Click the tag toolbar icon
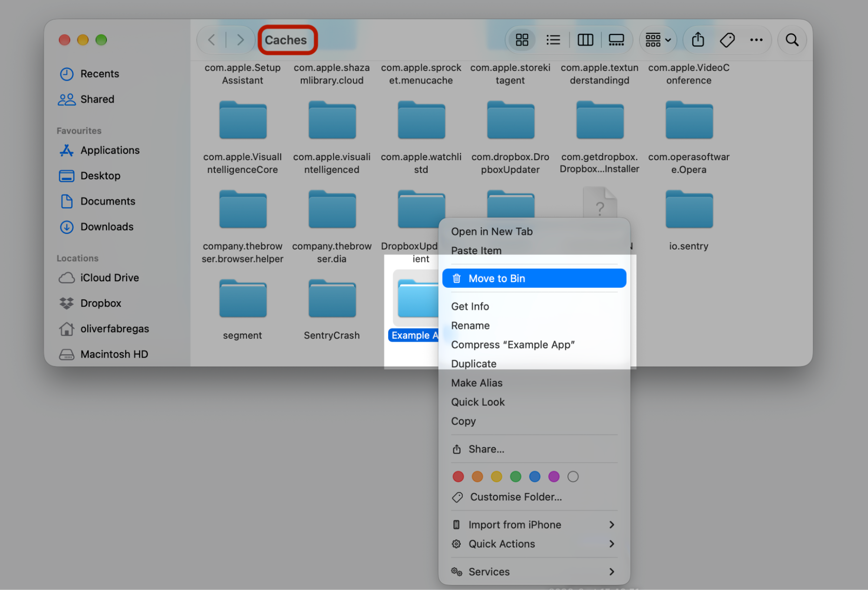868x590 pixels. pos(727,40)
